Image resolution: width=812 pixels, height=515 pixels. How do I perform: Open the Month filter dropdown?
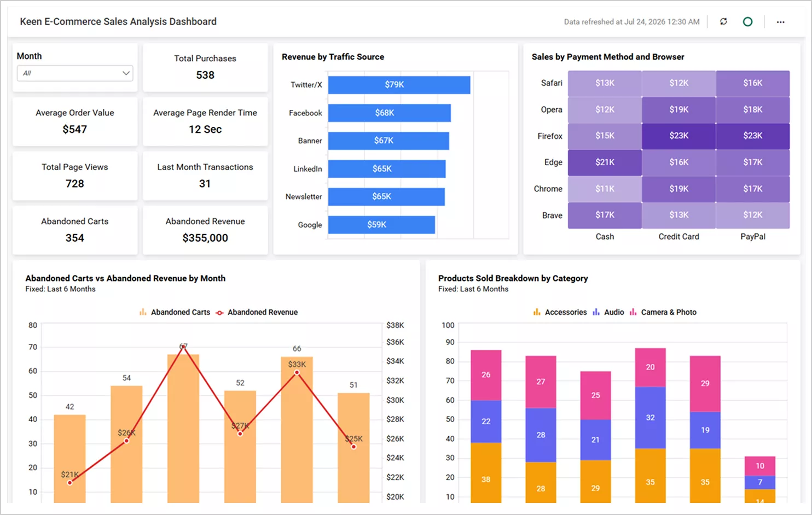click(x=75, y=73)
